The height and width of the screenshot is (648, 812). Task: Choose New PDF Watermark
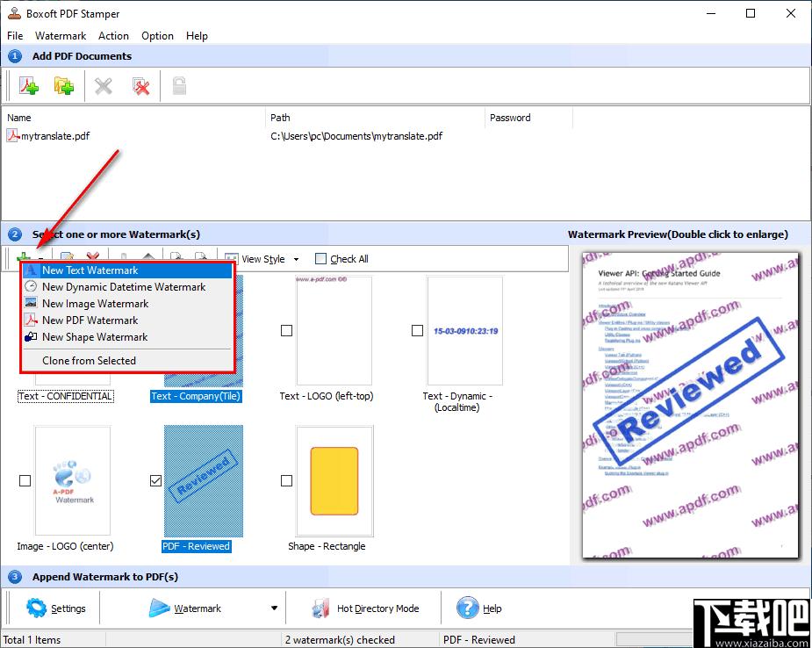127,320
